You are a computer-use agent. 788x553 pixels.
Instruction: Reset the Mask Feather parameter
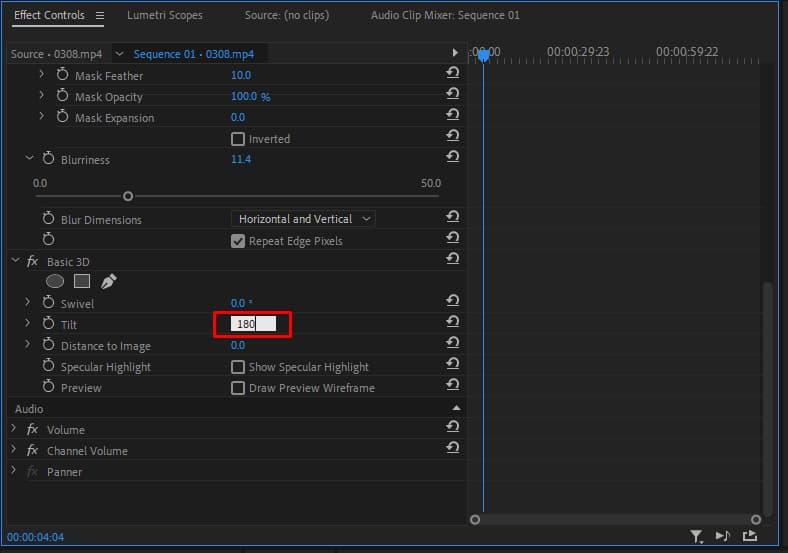(453, 73)
